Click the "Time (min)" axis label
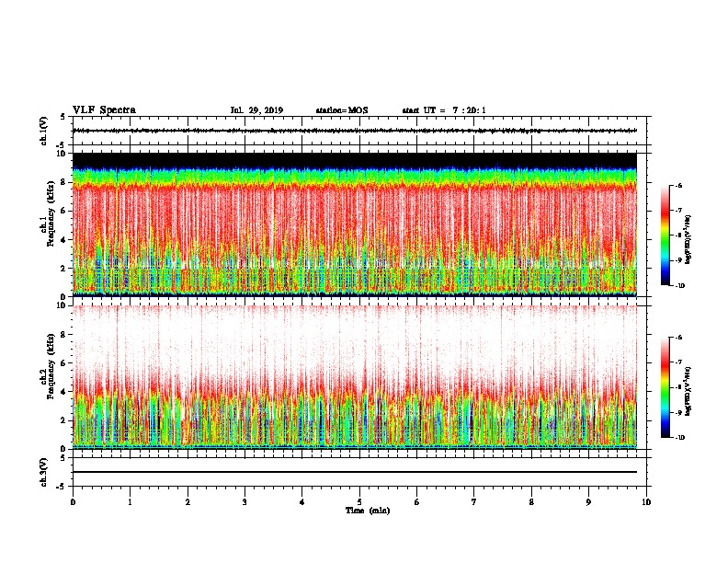Viewport: 728px width, 563px height. tap(368, 511)
